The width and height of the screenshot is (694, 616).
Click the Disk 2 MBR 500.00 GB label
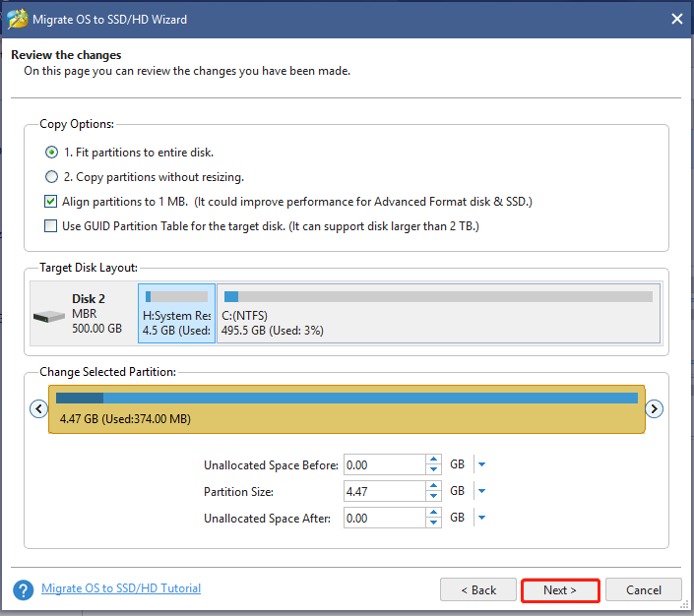coord(96,313)
